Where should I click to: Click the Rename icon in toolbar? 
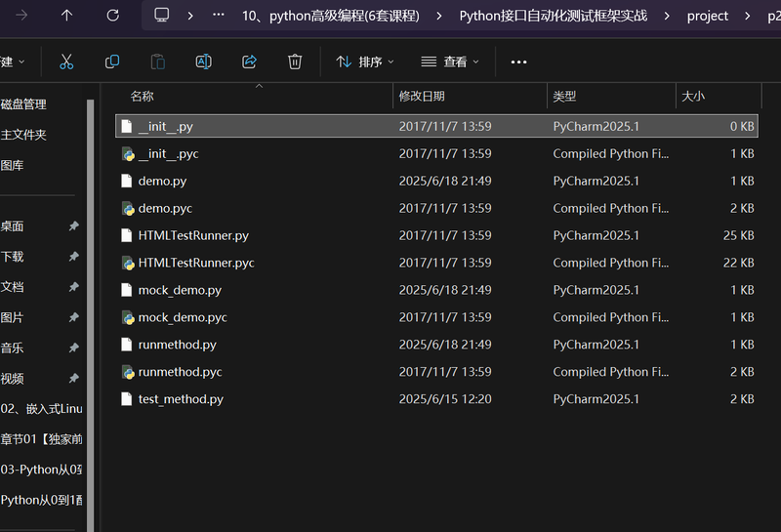click(x=203, y=61)
